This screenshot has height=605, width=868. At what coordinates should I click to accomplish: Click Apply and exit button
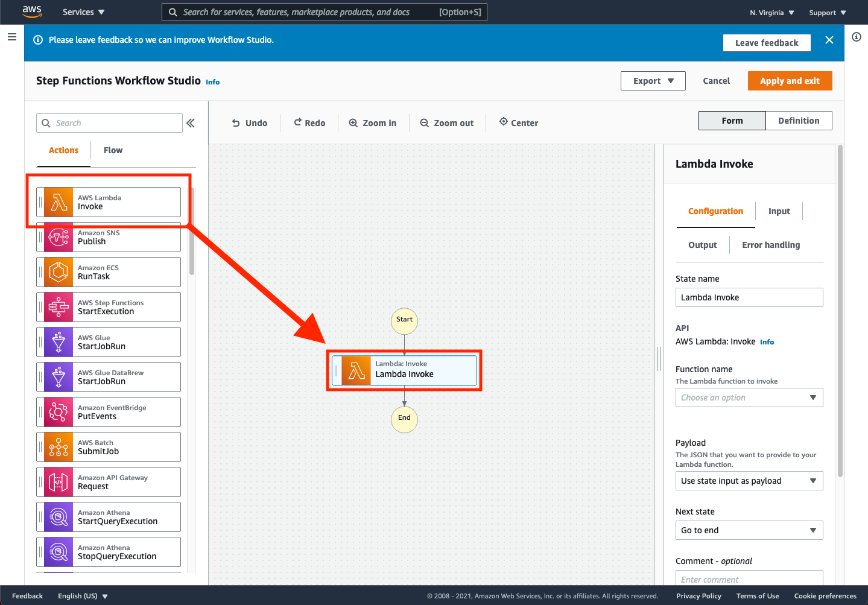pos(790,81)
